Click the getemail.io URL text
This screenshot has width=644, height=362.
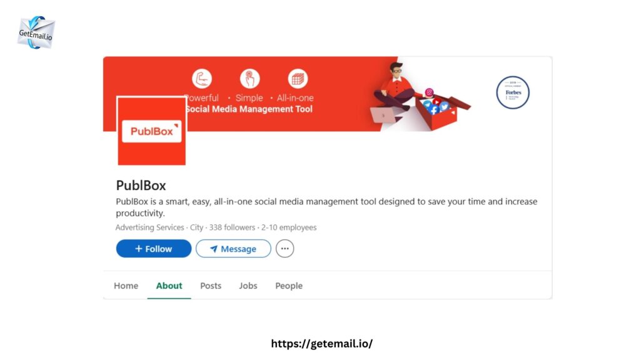(x=321, y=343)
